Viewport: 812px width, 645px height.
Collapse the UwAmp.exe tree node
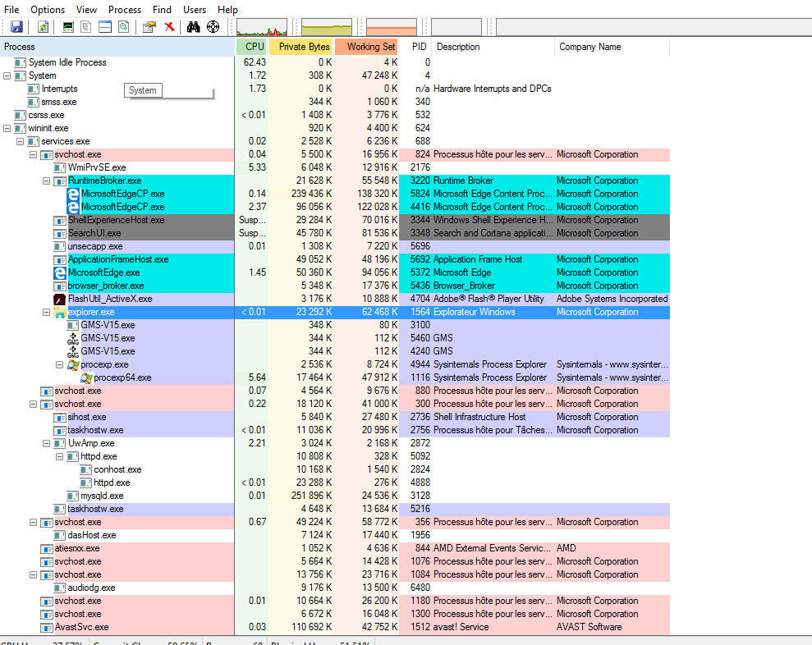click(x=46, y=443)
